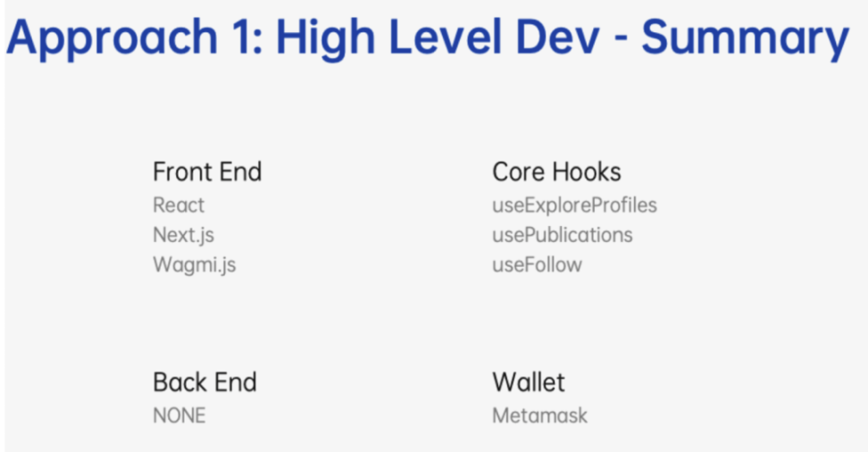
Task: Select the Core Hooks heading
Action: 556,172
